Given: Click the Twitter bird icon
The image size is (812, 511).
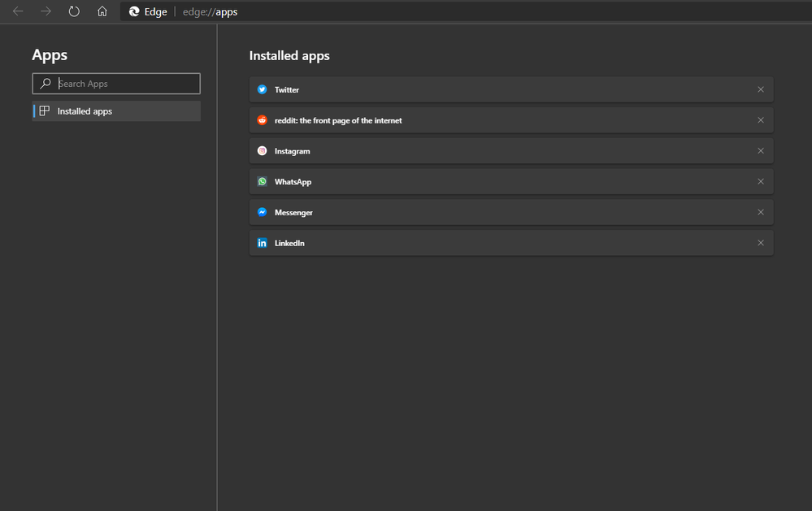Looking at the screenshot, I should [262, 89].
